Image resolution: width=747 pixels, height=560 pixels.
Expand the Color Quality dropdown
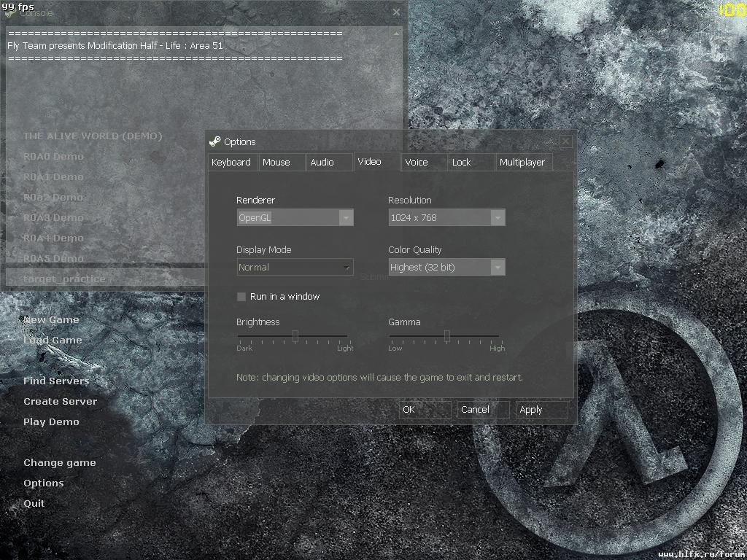[x=446, y=267]
